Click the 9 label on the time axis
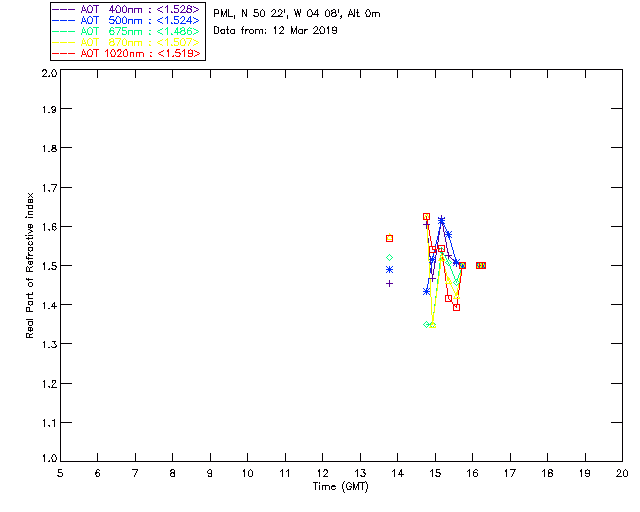640x512 pixels. pyautogui.click(x=210, y=473)
